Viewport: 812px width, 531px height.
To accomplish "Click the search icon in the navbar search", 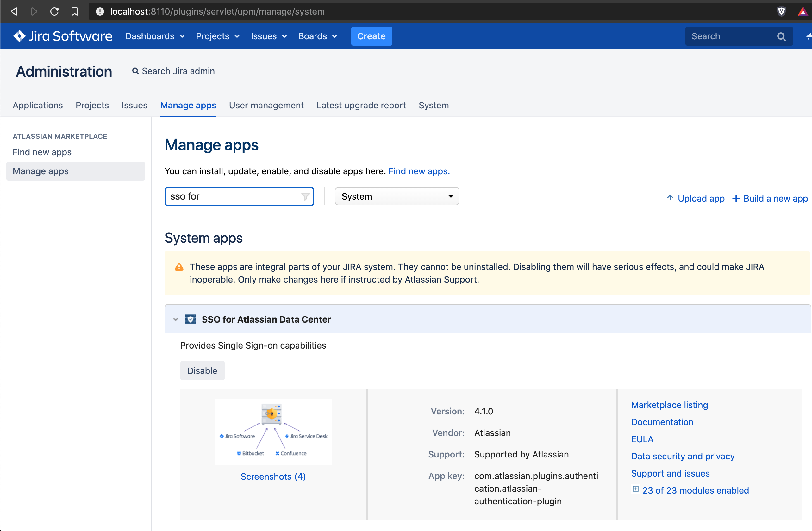I will [x=782, y=36].
